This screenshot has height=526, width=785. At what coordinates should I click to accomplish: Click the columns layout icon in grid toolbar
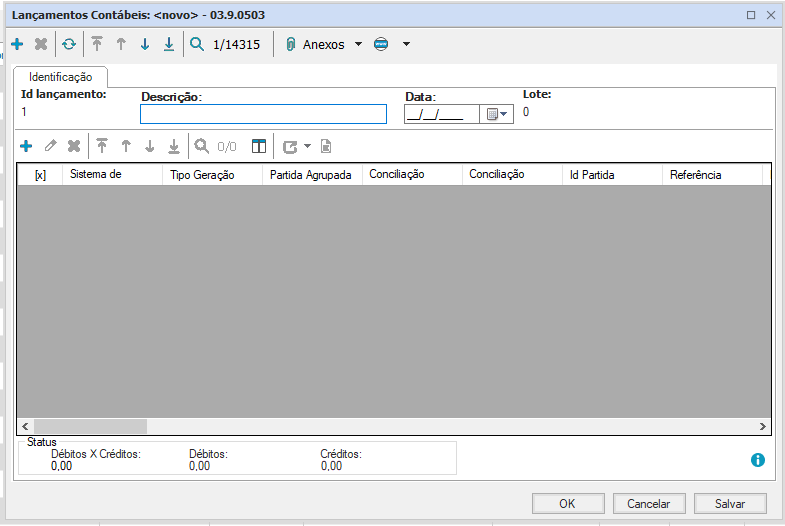click(x=259, y=146)
